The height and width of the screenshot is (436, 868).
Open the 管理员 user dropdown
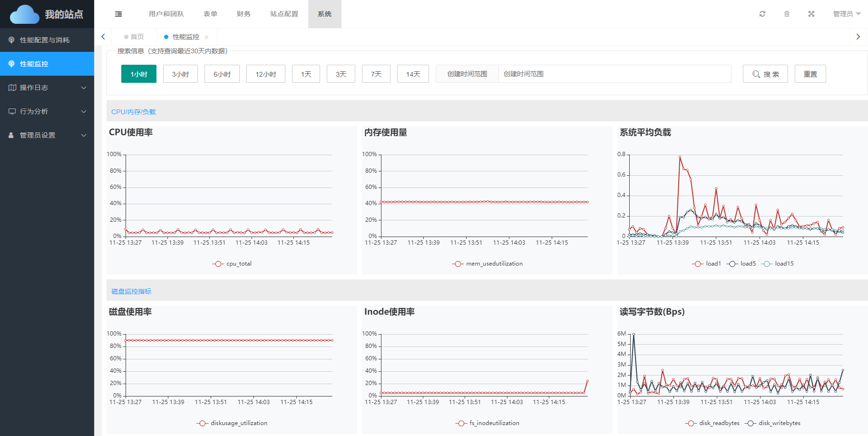(847, 14)
